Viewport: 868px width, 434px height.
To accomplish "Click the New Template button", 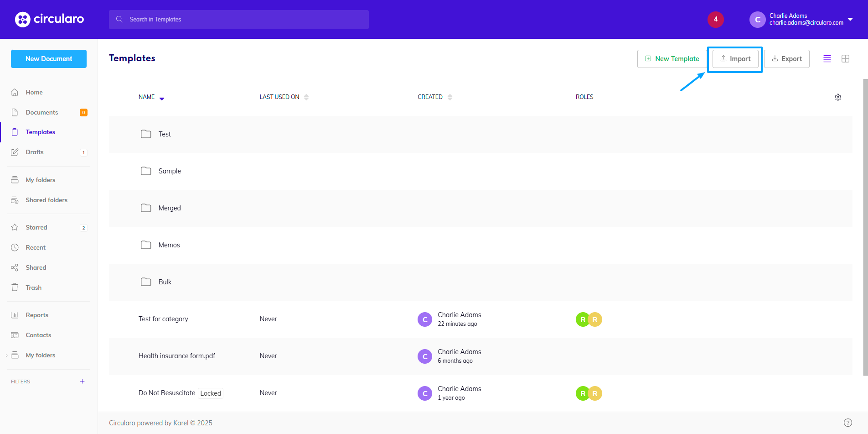I will point(672,58).
